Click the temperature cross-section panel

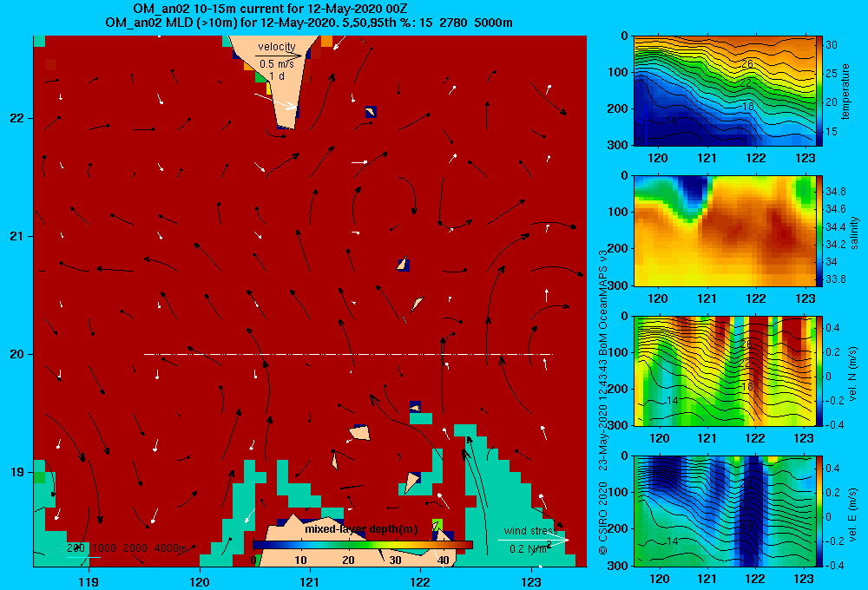click(725, 91)
